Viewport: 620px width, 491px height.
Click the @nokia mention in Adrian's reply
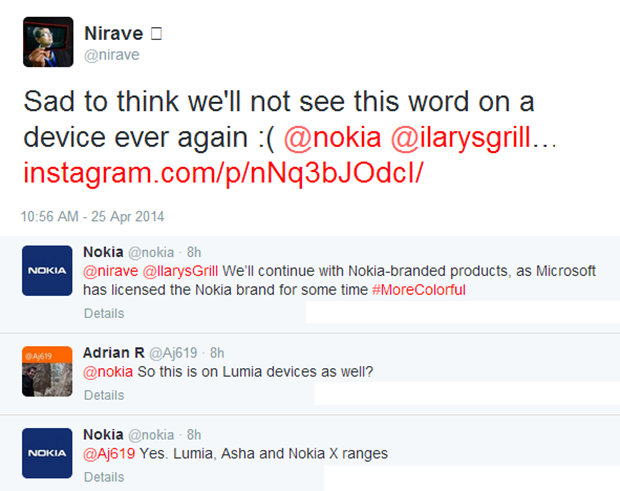coord(108,372)
